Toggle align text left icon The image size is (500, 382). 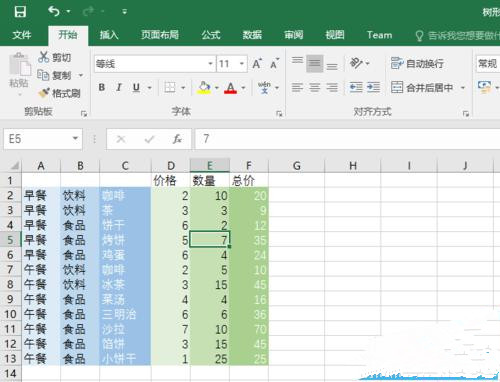tap(297, 87)
